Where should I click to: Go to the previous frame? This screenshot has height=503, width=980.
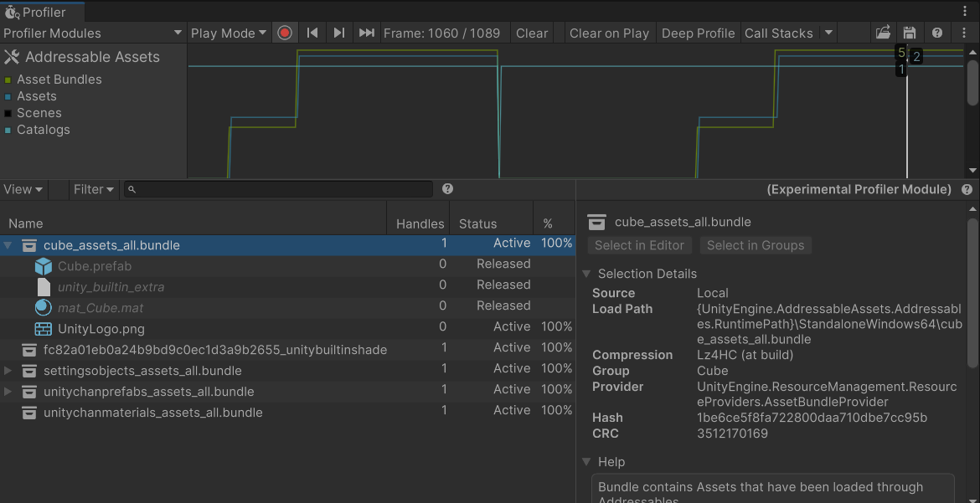[312, 33]
